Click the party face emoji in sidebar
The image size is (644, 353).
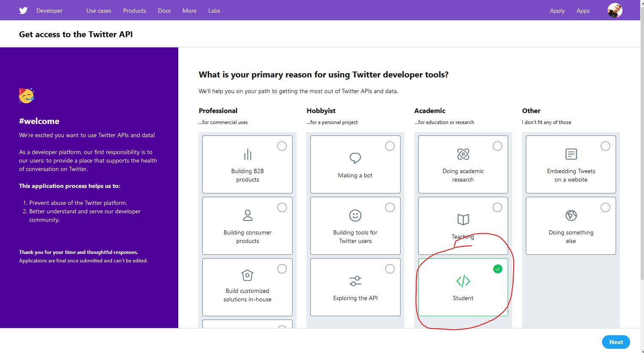pyautogui.click(x=26, y=96)
